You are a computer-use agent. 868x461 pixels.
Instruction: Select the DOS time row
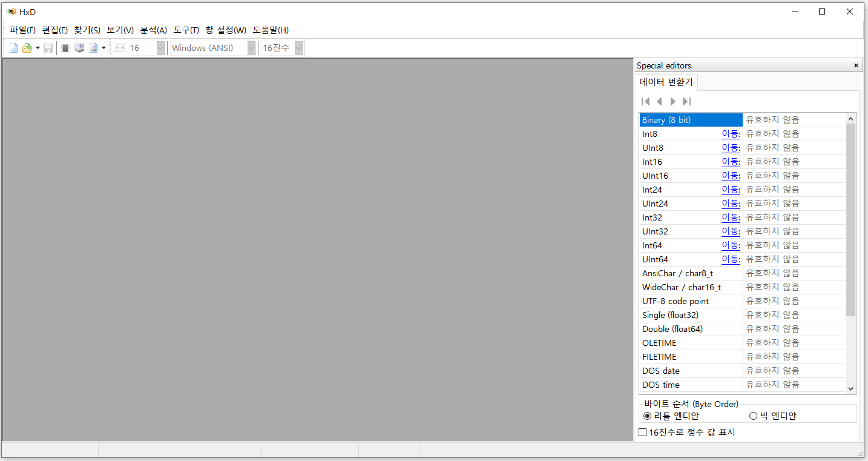(x=743, y=385)
